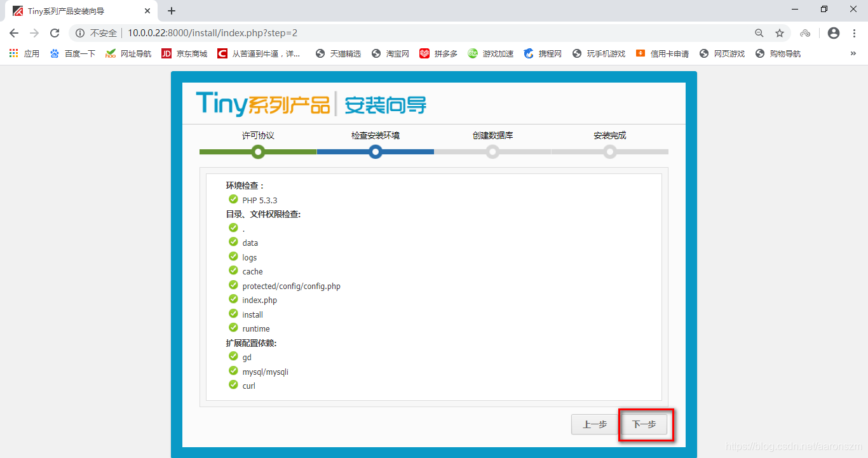The image size is (868, 458).
Task: Reload the current page
Action: pos(55,33)
